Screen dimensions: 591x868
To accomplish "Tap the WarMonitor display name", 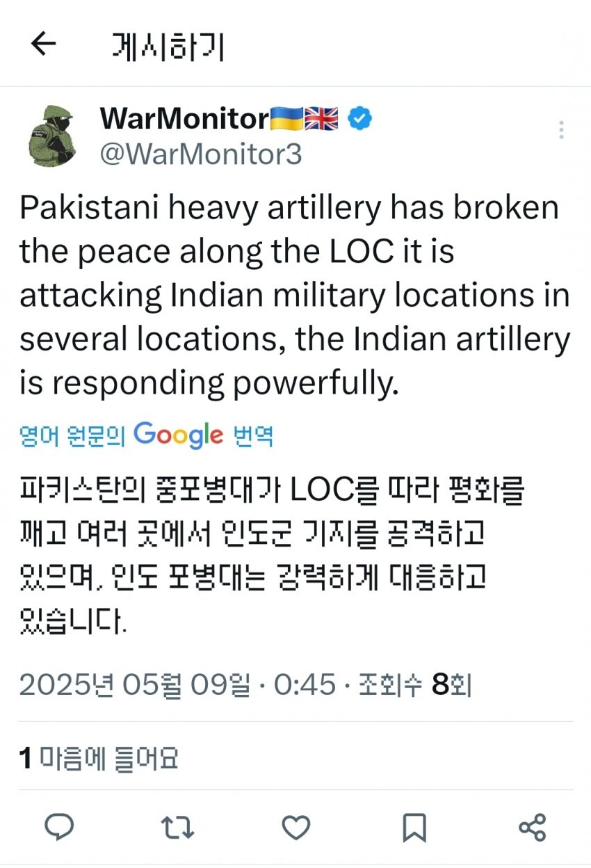I will 184,119.
